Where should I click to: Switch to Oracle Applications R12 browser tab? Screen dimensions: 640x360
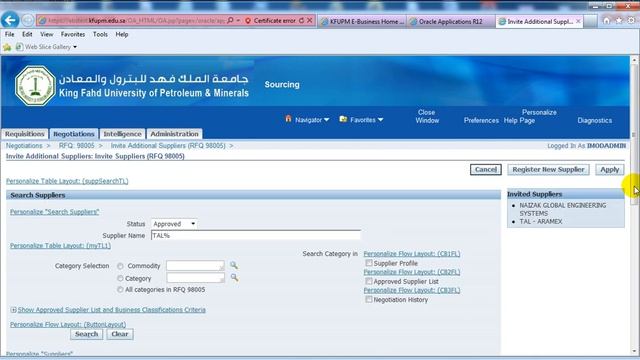pos(451,21)
